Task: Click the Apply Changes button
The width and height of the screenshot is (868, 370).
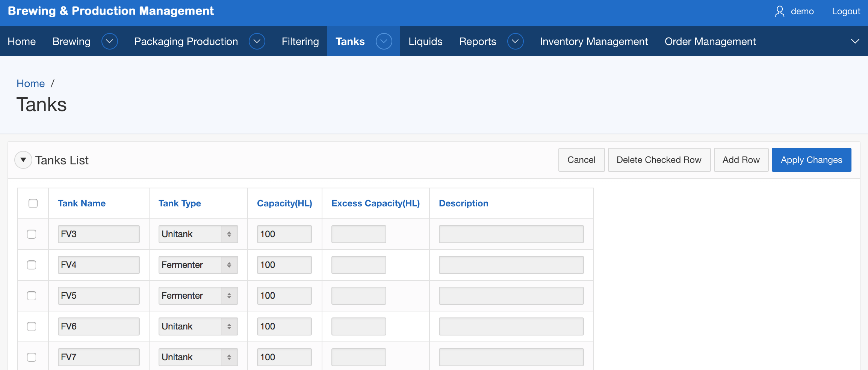Action: tap(811, 160)
